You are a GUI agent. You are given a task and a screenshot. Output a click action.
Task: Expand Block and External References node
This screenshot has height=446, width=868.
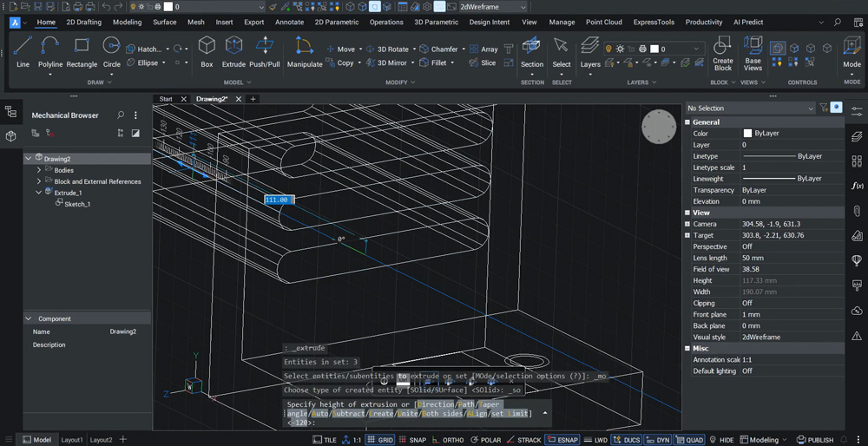(x=39, y=181)
